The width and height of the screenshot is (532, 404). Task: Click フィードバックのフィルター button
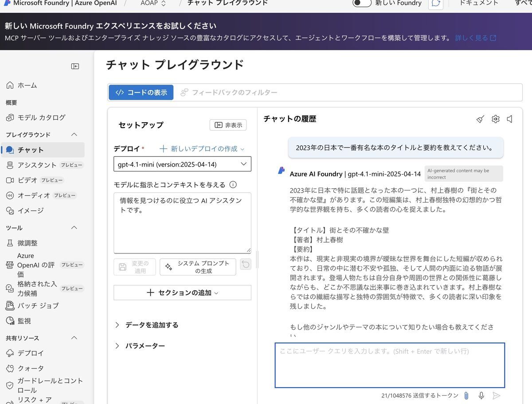pyautogui.click(x=229, y=93)
